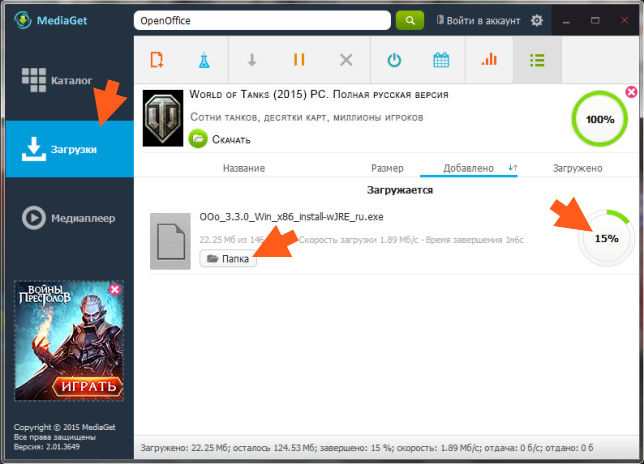This screenshot has height=464, width=644.
Task: Sort by Добавлено column
Action: (x=468, y=168)
